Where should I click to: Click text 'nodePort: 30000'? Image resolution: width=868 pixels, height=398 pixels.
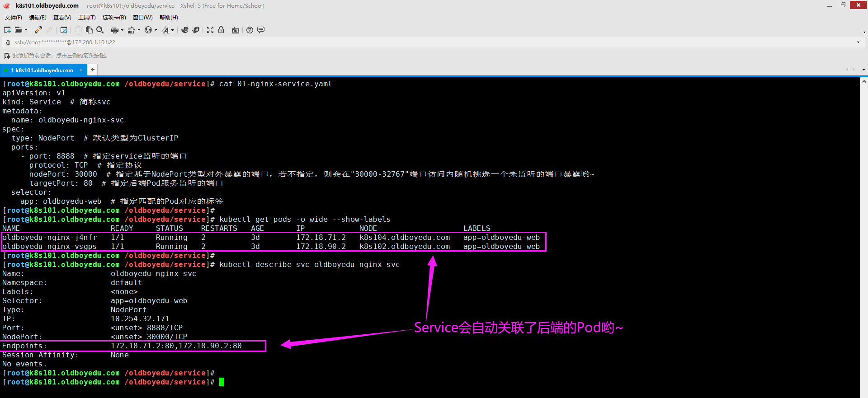pos(63,174)
